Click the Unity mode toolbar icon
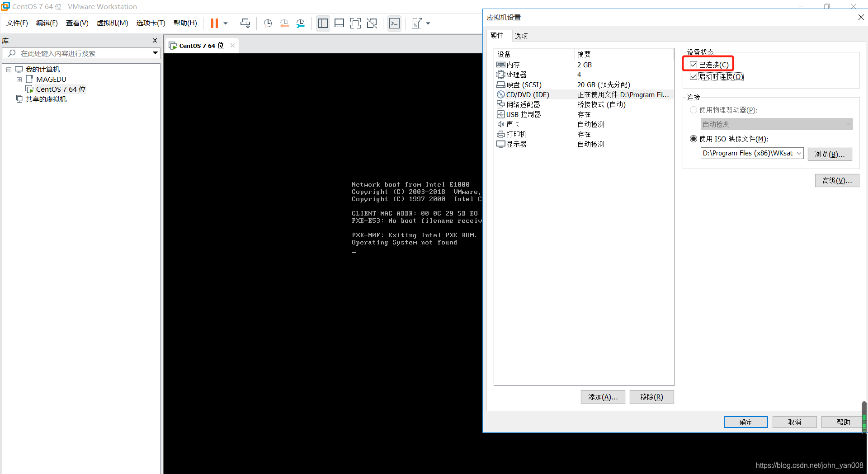 pos(372,23)
